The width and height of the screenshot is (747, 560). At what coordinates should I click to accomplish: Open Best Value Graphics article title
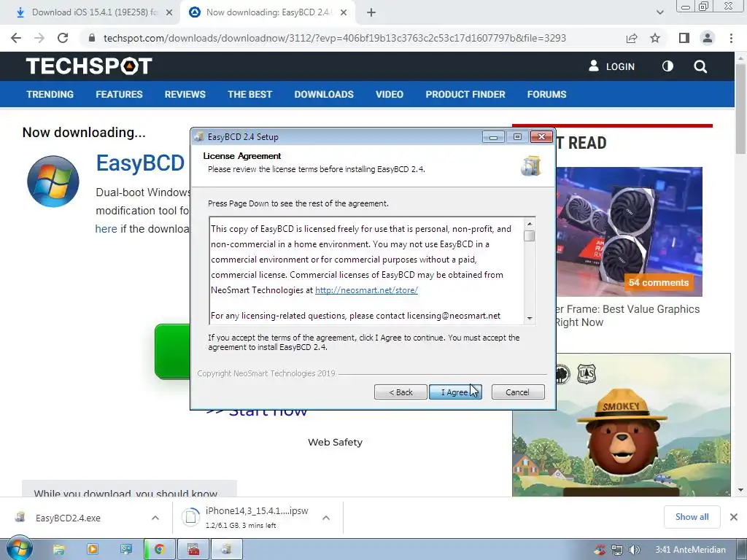coord(627,315)
